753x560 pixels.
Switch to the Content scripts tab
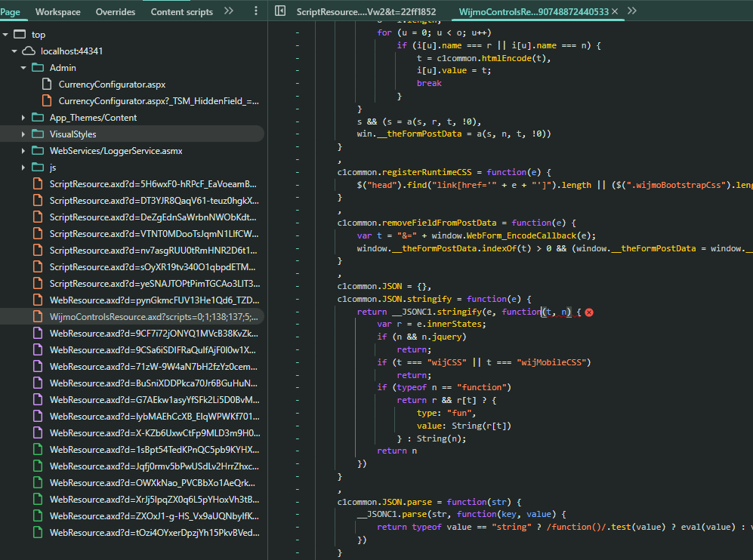pos(181,11)
